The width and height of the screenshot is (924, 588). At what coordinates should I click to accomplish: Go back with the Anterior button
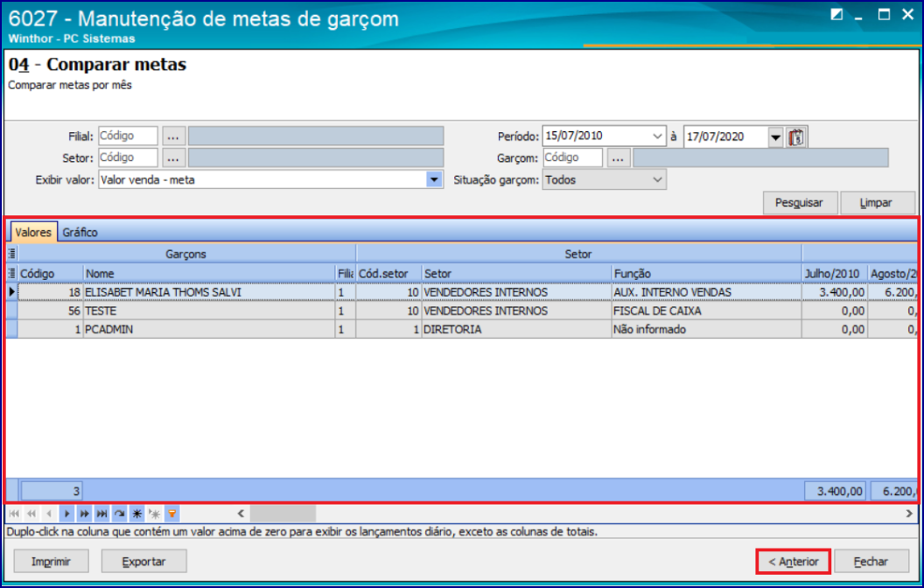click(794, 562)
